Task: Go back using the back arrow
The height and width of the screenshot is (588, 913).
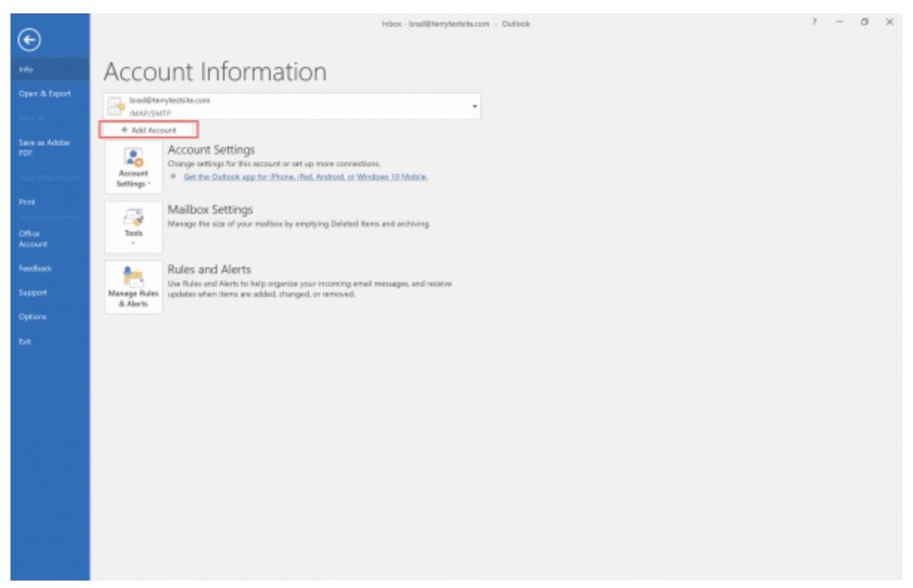Action: point(29,39)
